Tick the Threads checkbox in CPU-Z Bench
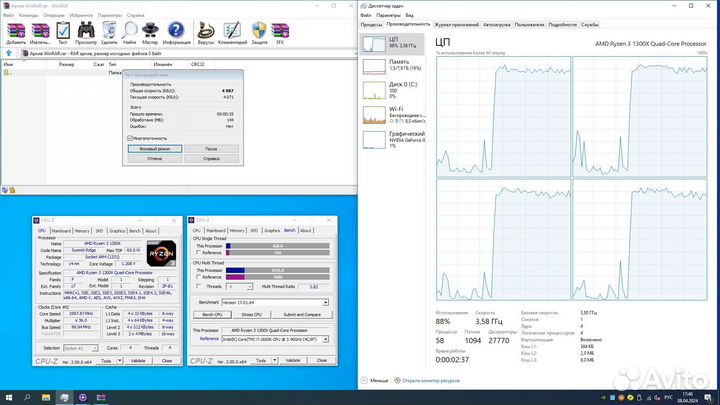Image resolution: width=720 pixels, height=405 pixels. click(199, 286)
